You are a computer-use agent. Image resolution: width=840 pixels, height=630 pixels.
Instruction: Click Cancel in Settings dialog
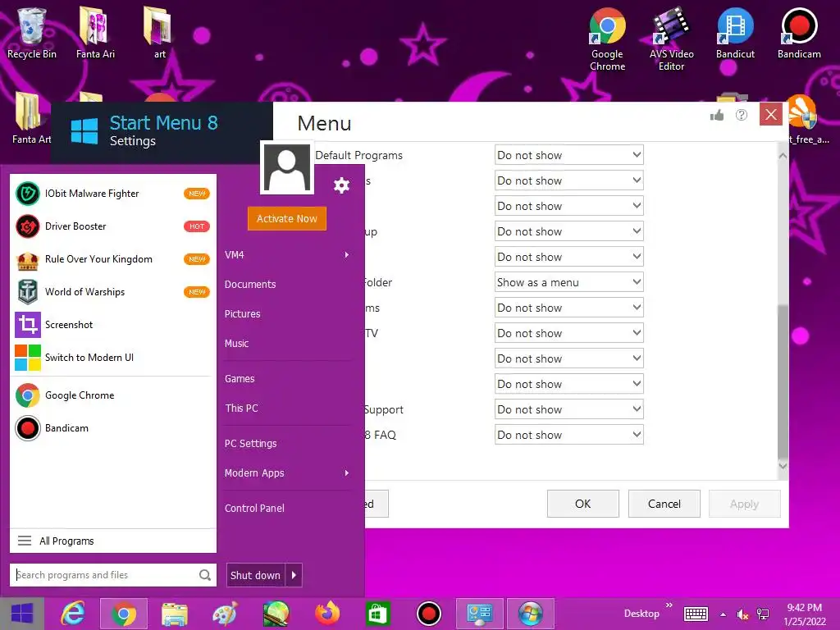[664, 504]
